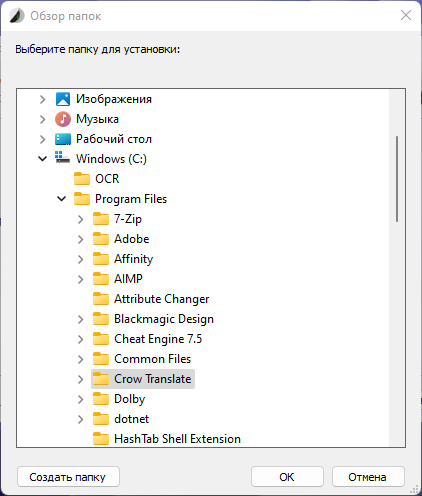Expand the Adobe folder
The width and height of the screenshot is (422, 496).
[x=81, y=239]
